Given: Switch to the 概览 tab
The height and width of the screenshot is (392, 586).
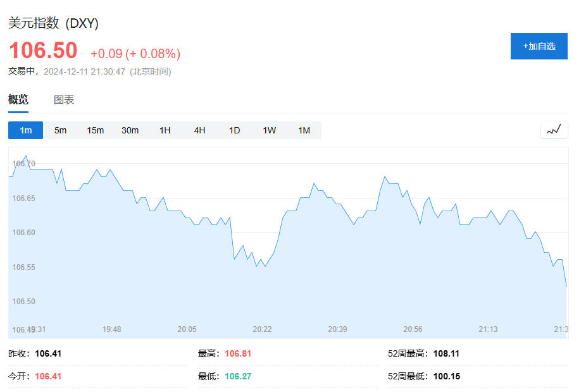Looking at the screenshot, I should (x=18, y=100).
